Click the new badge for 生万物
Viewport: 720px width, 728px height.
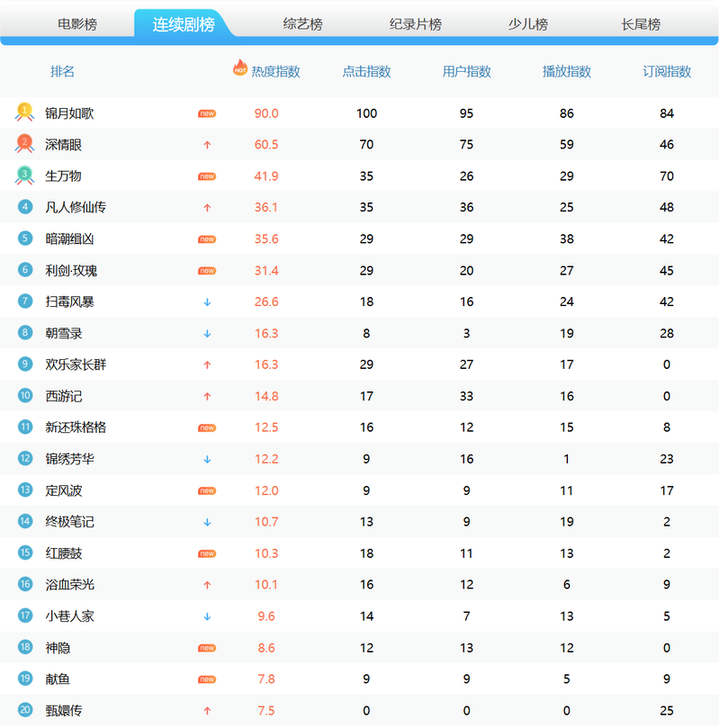(x=207, y=176)
